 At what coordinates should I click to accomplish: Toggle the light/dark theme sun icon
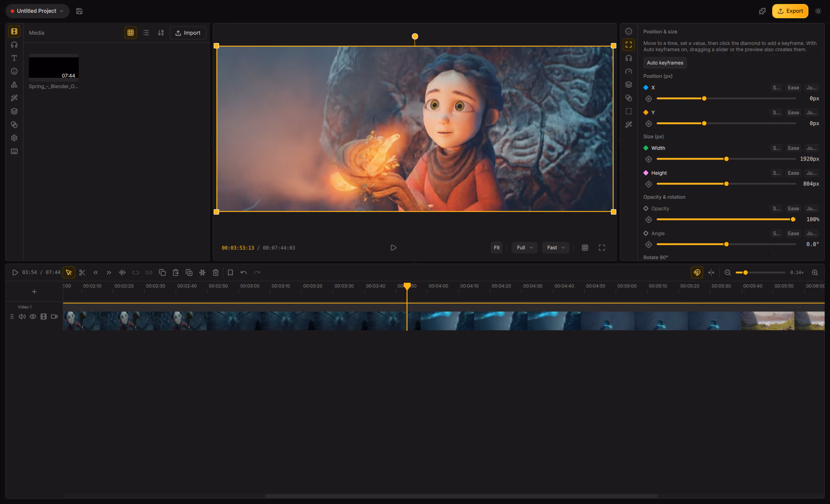(818, 11)
